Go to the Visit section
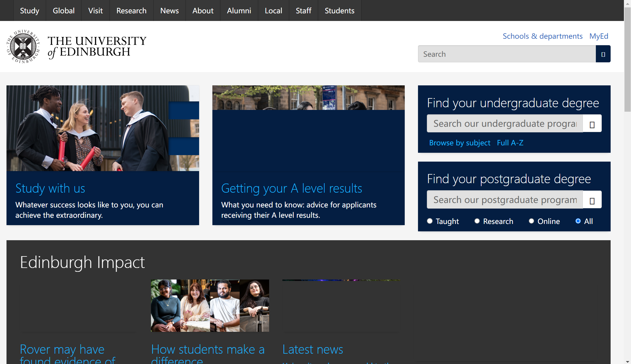 tap(95, 11)
